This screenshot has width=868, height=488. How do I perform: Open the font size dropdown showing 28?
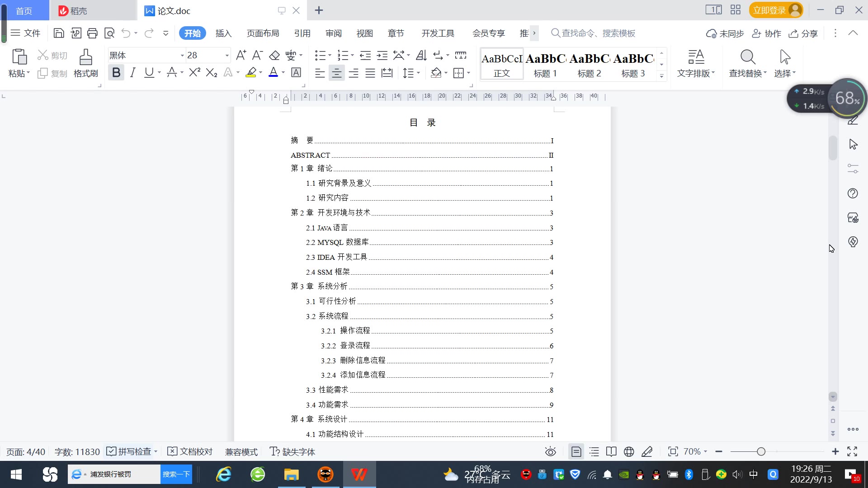coord(227,56)
